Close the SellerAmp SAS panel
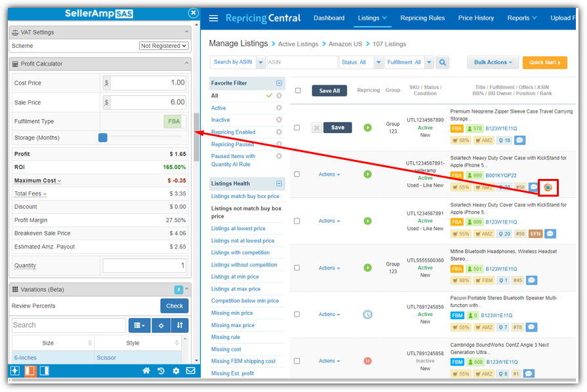This screenshot has width=587, height=392. click(x=193, y=13)
